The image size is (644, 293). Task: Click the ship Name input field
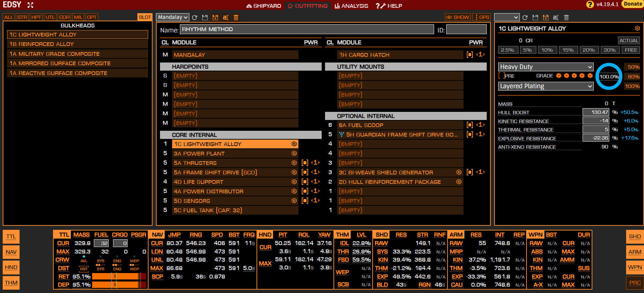pos(306,29)
